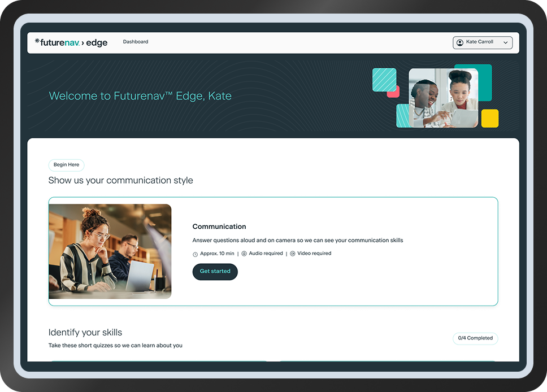Click the "Begin Here" badge
Screen dimensions: 547x392
coord(66,165)
